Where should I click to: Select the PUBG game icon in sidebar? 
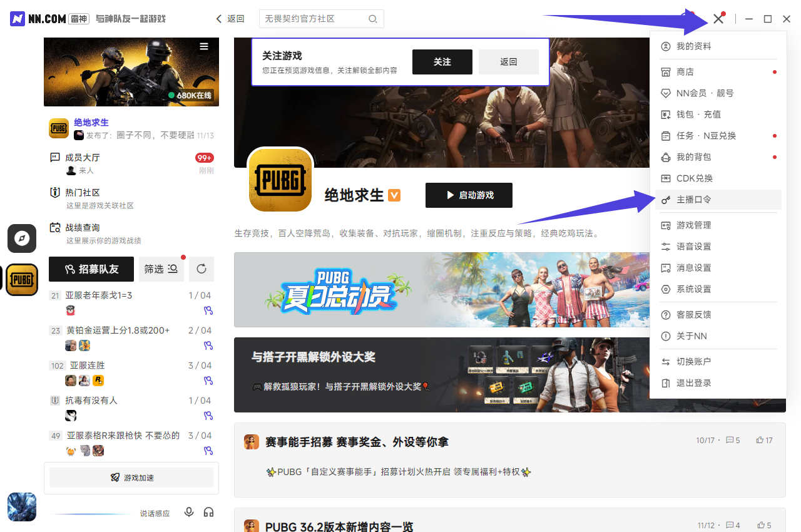point(22,280)
